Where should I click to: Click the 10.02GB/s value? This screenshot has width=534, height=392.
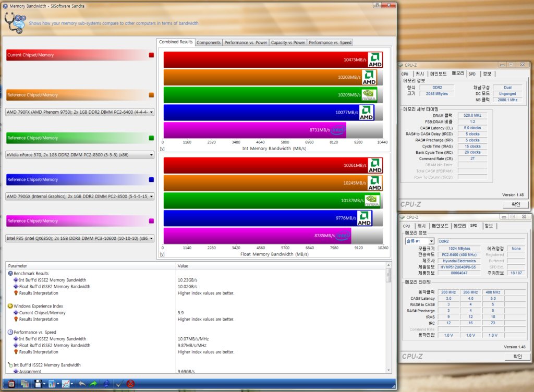[187, 287]
